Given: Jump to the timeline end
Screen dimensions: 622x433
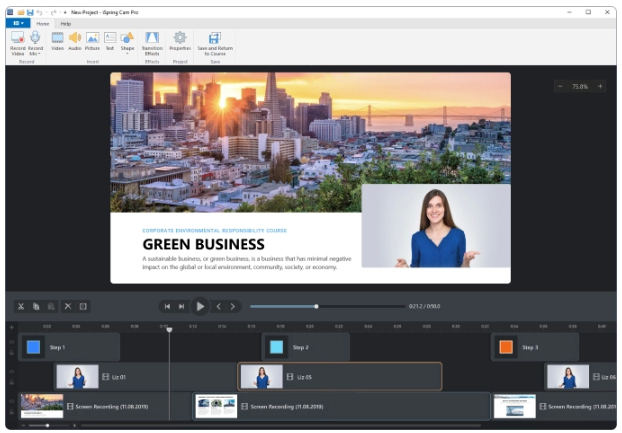Looking at the screenshot, I should [181, 307].
